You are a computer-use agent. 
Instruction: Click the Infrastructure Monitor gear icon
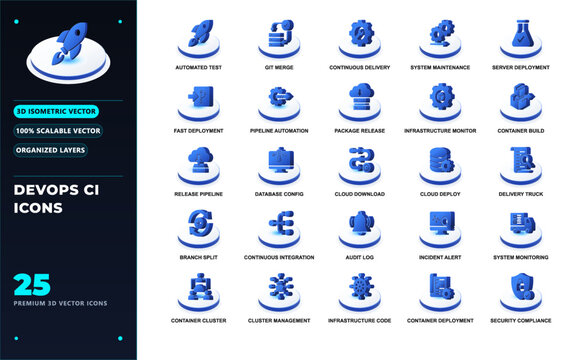pos(440,102)
